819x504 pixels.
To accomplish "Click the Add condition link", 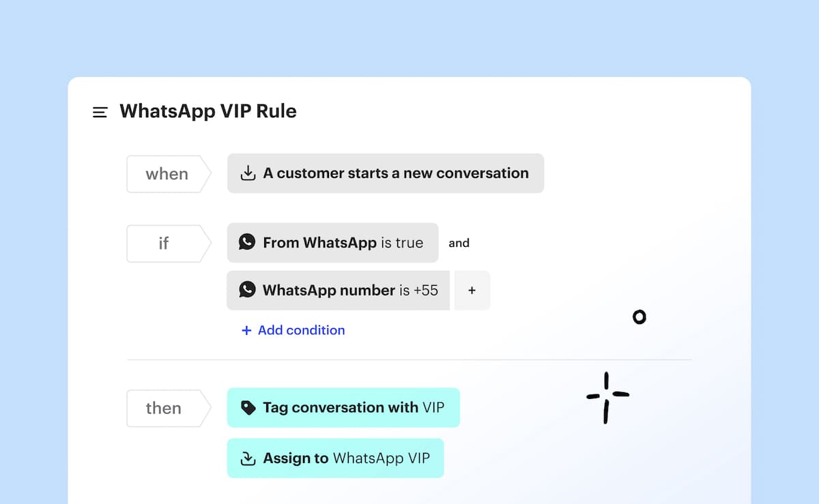I will 301,331.
